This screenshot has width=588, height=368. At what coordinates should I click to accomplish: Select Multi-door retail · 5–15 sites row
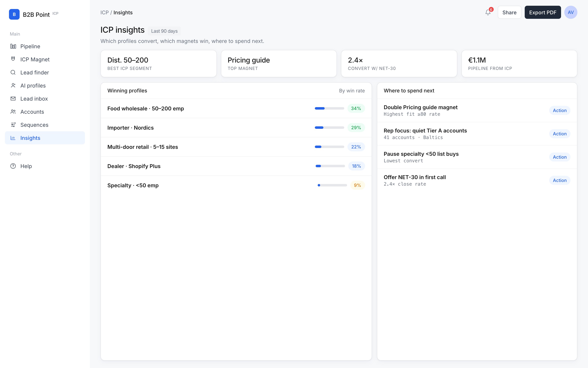click(x=236, y=147)
